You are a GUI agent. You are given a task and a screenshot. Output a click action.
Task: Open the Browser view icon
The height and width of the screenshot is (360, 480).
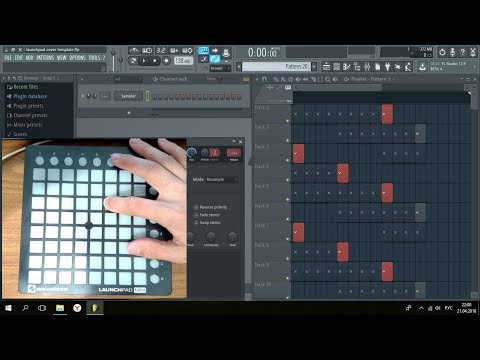[x=357, y=67]
